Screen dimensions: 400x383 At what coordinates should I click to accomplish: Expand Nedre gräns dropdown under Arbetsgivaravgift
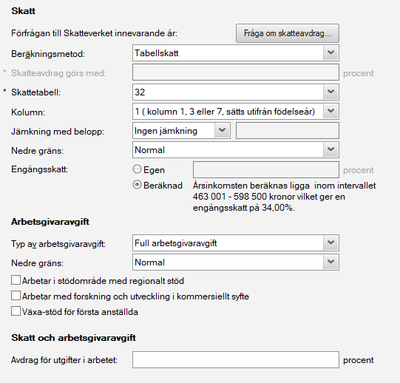click(236, 262)
